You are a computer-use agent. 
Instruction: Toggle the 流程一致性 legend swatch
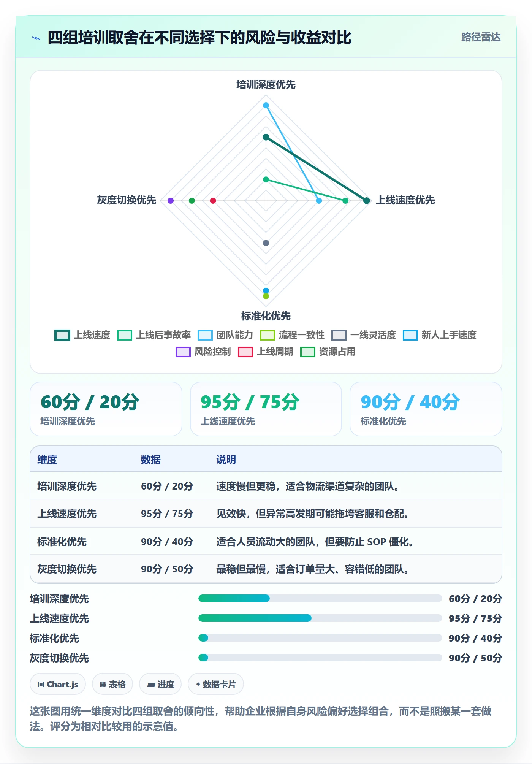[x=268, y=335]
